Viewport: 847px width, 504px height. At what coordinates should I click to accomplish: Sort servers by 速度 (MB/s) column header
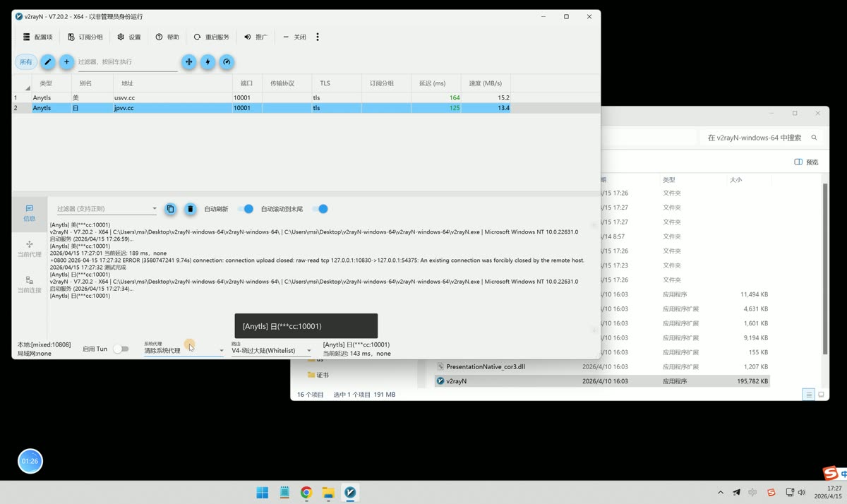point(486,83)
